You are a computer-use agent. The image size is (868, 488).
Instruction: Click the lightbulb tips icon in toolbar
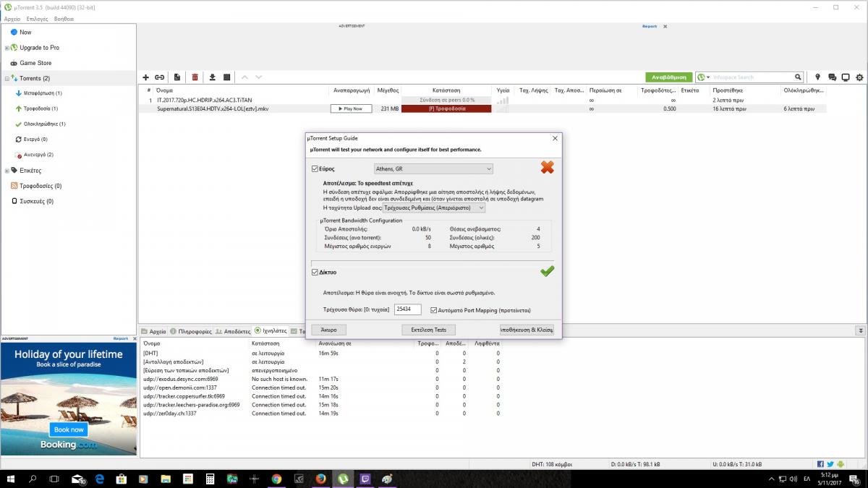(818, 77)
